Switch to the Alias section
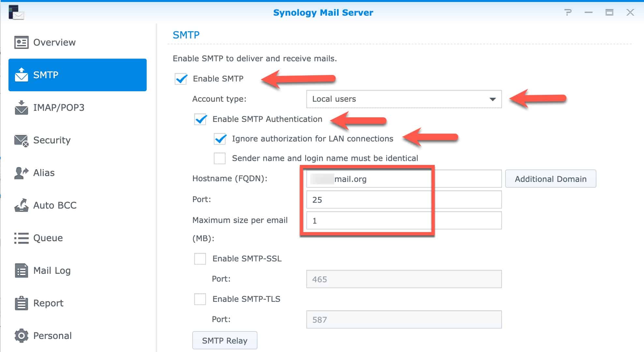Image resolution: width=644 pixels, height=352 pixels. pyautogui.click(x=78, y=173)
